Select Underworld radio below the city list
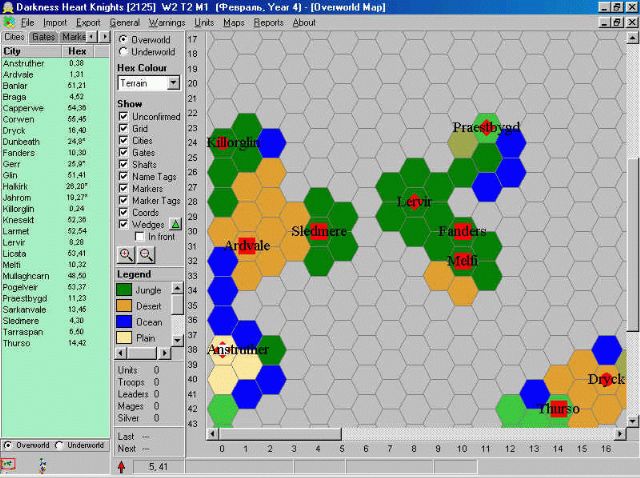Viewport: 640px width, 478px height. (59, 445)
